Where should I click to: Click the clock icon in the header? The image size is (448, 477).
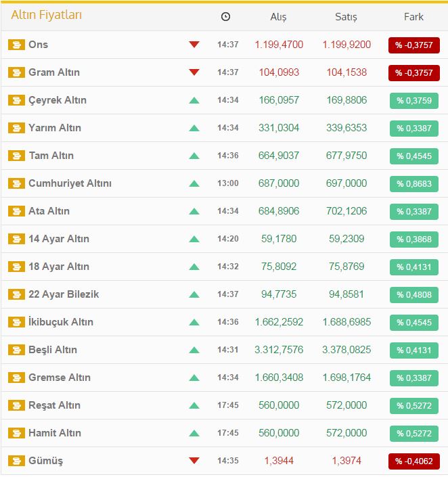pyautogui.click(x=225, y=17)
